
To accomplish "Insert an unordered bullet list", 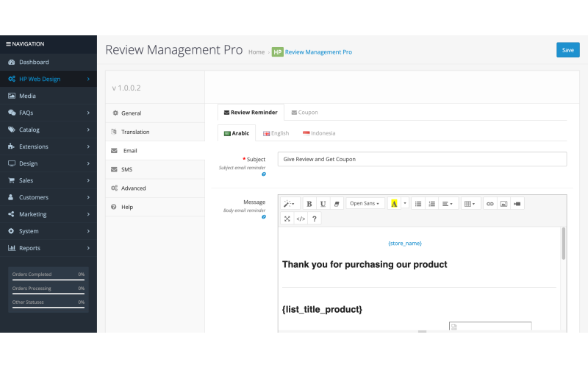I will click(418, 204).
